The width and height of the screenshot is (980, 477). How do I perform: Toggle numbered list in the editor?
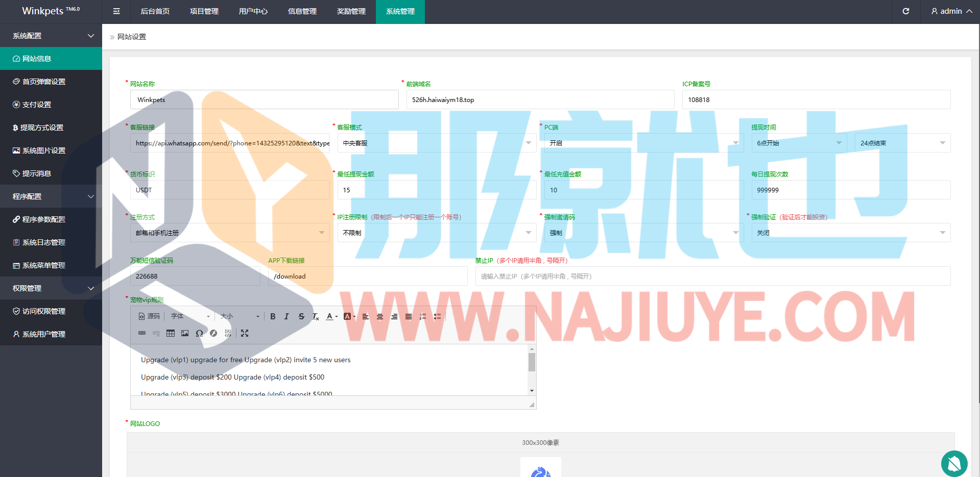click(x=423, y=316)
